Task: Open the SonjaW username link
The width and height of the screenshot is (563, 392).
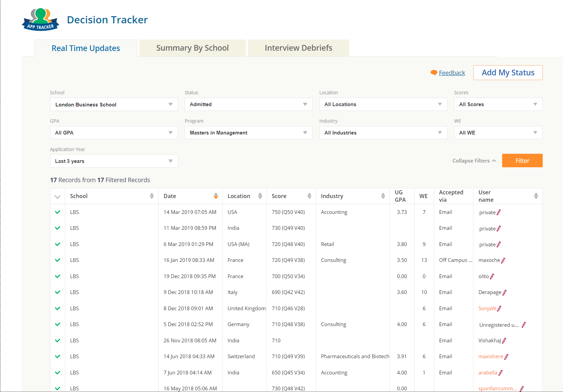Action: [487, 309]
